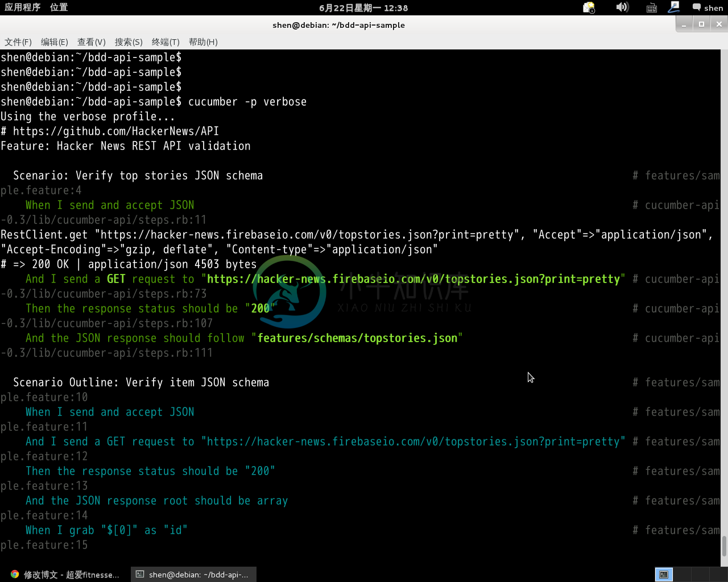Click the workspace switcher's active workspace
This screenshot has height=582, width=728.
coord(664,575)
